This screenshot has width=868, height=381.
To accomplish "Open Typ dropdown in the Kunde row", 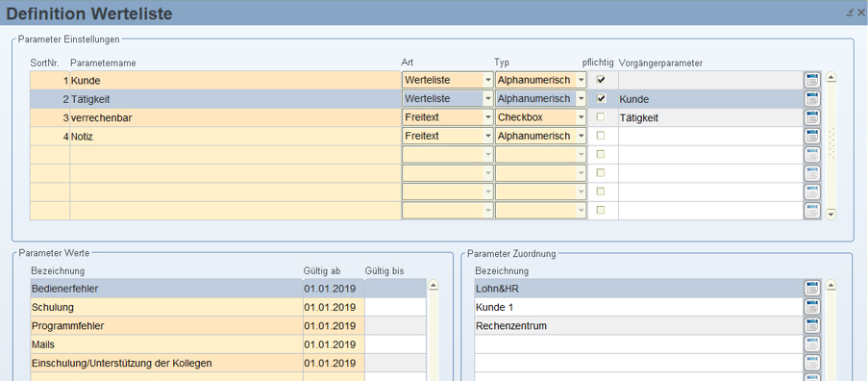I will [x=581, y=80].
